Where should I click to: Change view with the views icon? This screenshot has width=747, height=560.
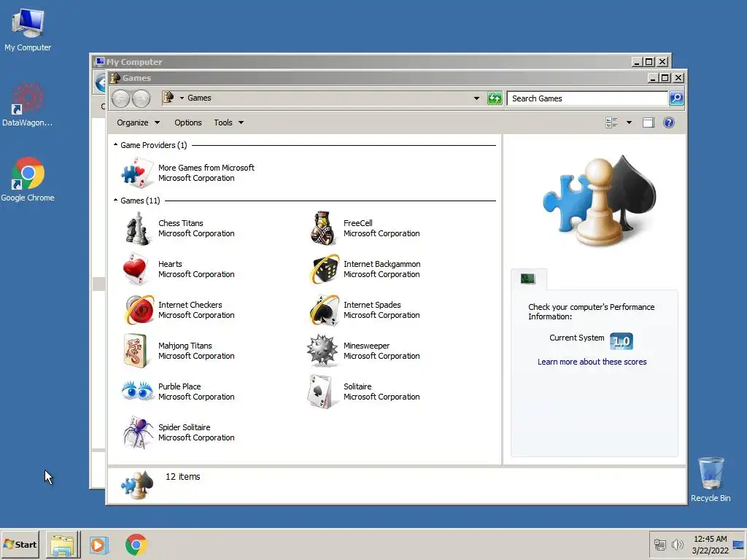(612, 122)
